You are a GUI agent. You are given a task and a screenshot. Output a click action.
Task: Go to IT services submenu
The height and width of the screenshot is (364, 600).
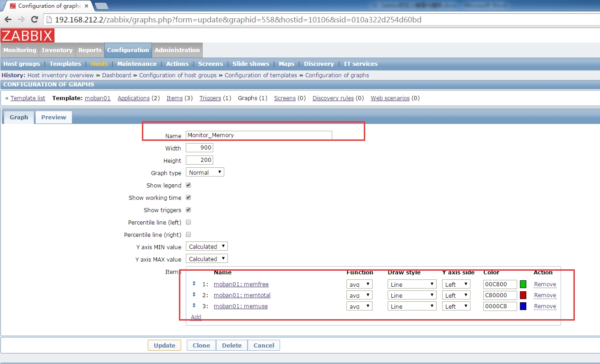[361, 64]
